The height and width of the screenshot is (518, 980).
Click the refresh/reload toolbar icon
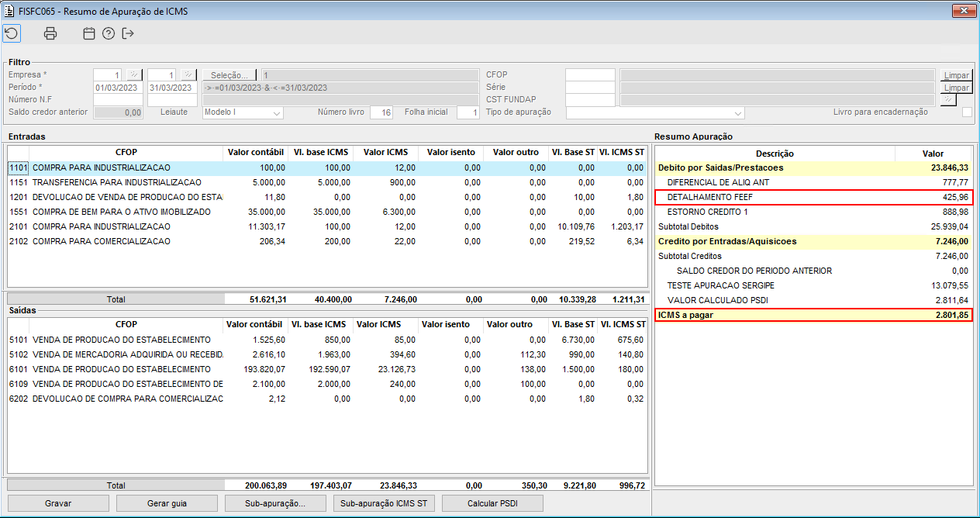(12, 33)
